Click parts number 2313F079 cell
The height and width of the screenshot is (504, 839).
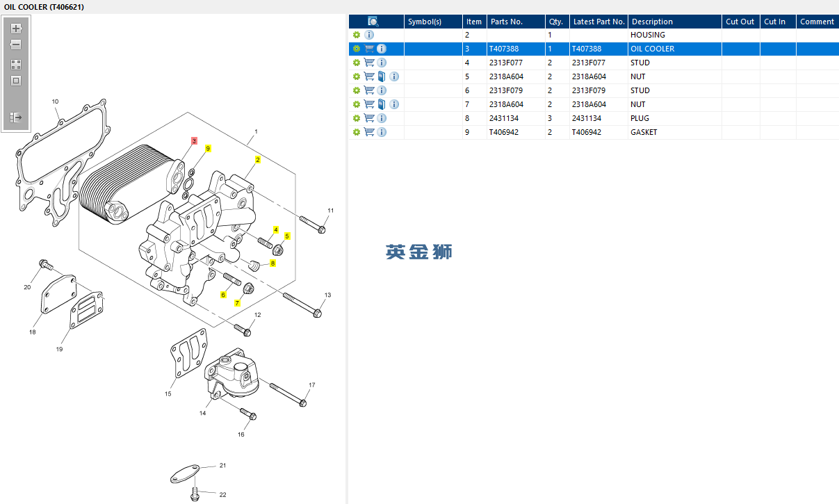[x=516, y=90]
